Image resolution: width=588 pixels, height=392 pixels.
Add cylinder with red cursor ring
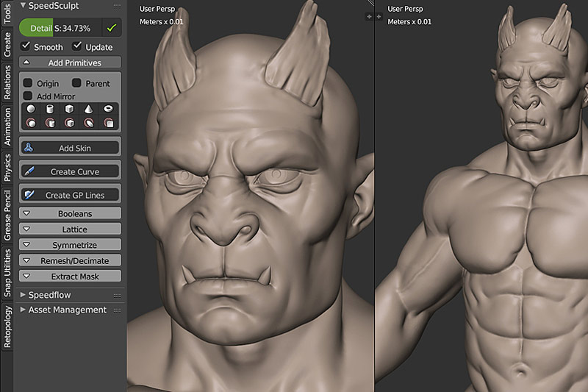click(50, 123)
